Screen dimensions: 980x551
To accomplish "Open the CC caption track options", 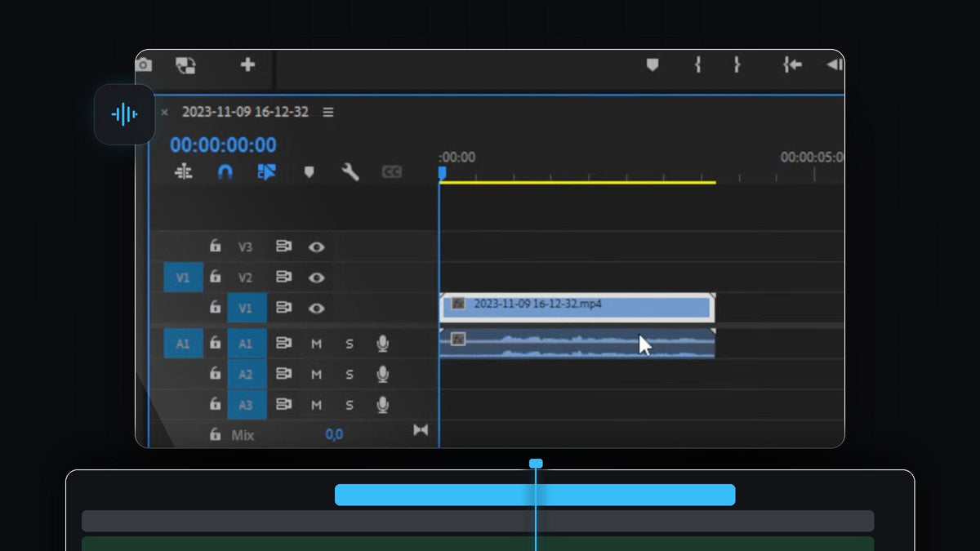I will click(x=392, y=172).
